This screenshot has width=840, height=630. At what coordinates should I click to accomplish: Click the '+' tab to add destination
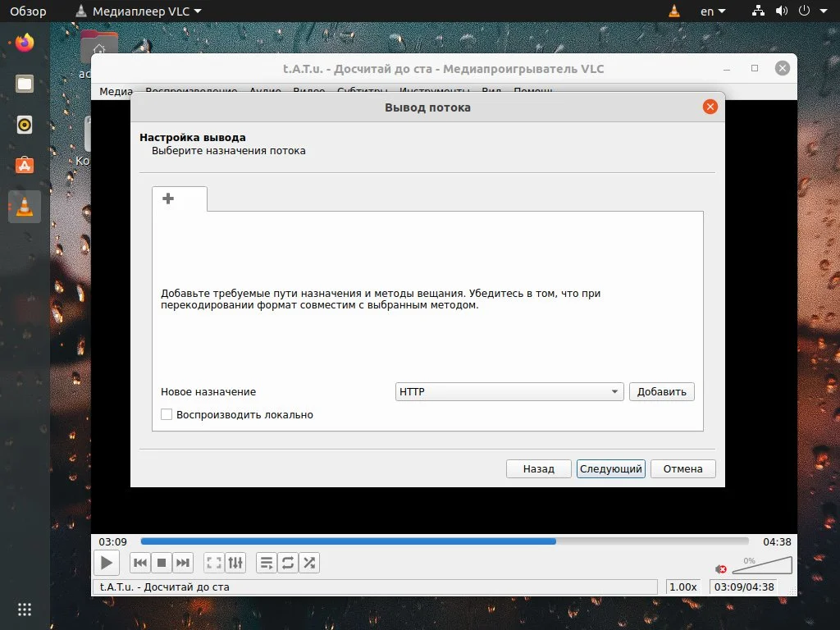pyautogui.click(x=169, y=199)
